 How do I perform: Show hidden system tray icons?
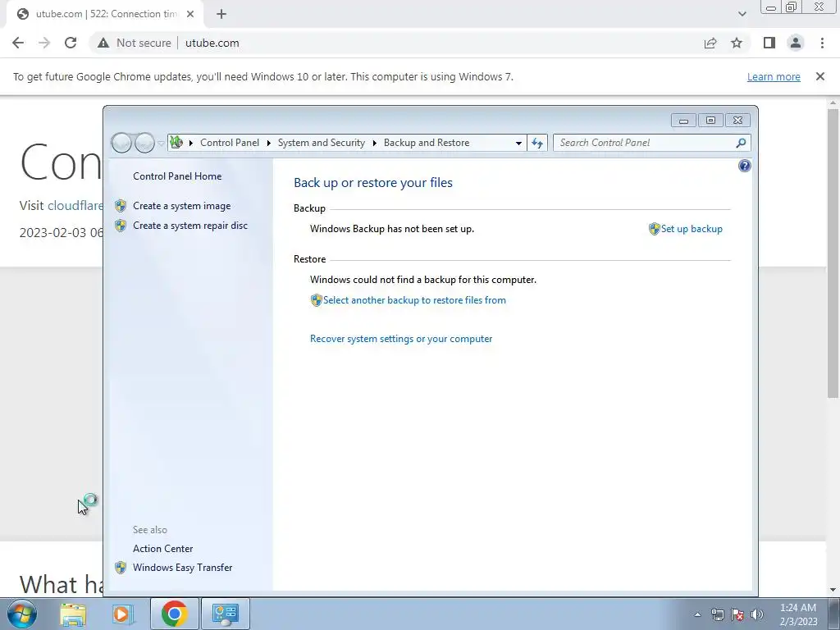pos(697,614)
